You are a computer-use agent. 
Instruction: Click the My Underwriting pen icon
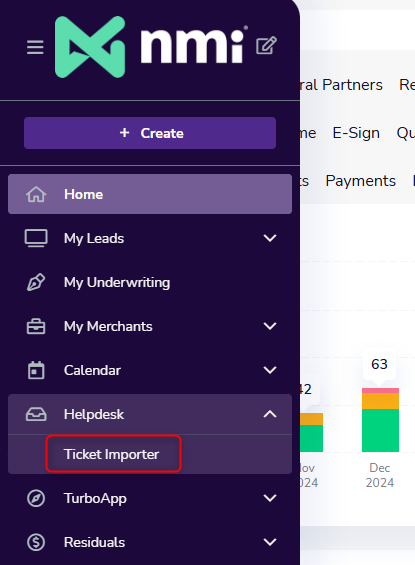pos(36,282)
